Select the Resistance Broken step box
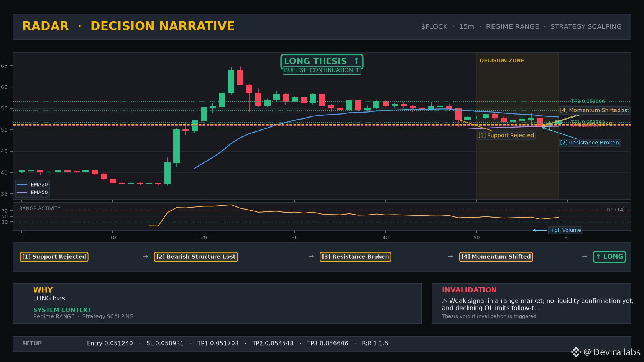This screenshot has height=362, width=644. (355, 257)
